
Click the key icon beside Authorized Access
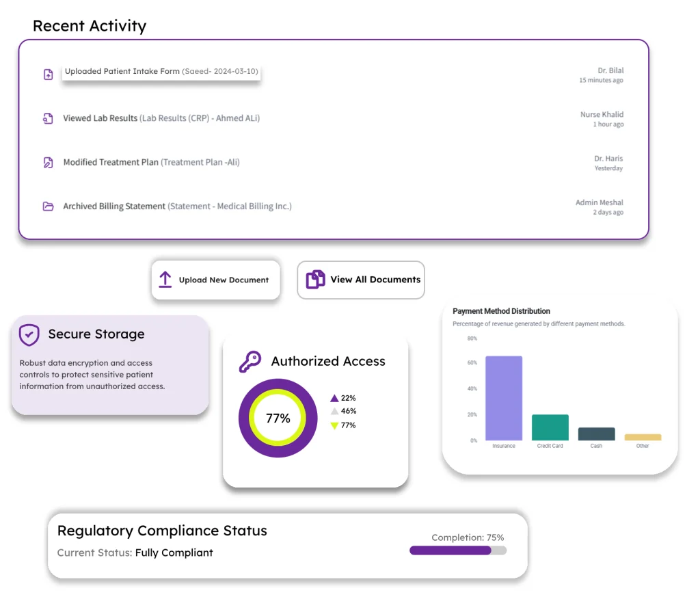coord(251,361)
